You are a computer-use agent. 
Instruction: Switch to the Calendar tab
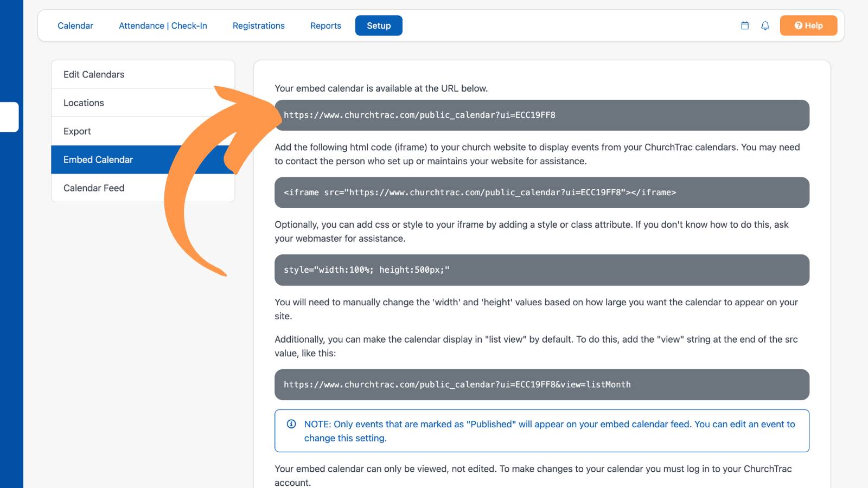coord(75,25)
